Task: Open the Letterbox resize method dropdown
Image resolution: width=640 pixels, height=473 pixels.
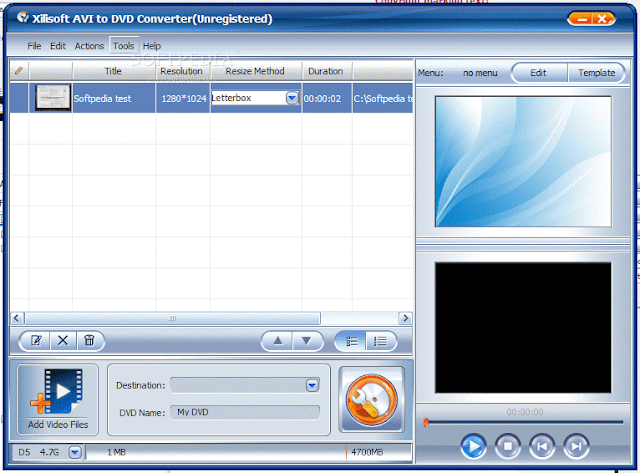Action: click(x=292, y=98)
